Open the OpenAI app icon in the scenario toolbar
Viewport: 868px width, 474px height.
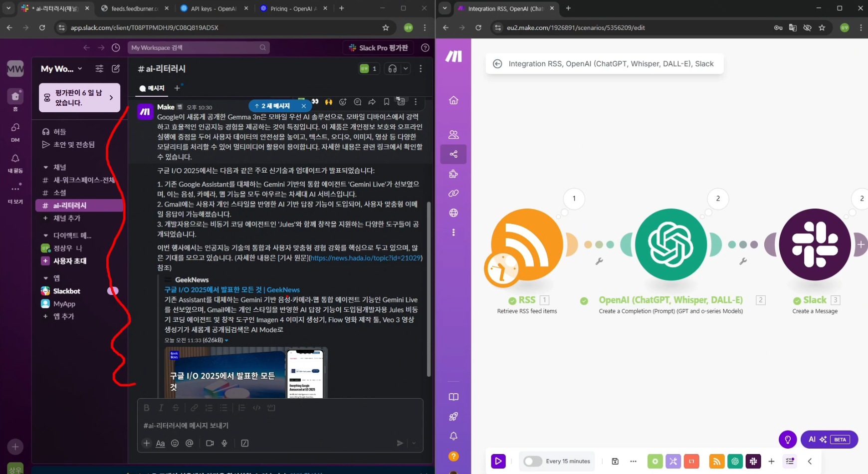pos(735,461)
